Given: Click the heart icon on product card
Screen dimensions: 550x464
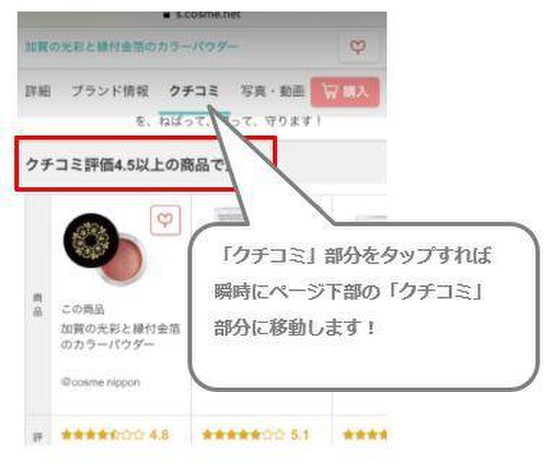Looking at the screenshot, I should coord(165,220).
